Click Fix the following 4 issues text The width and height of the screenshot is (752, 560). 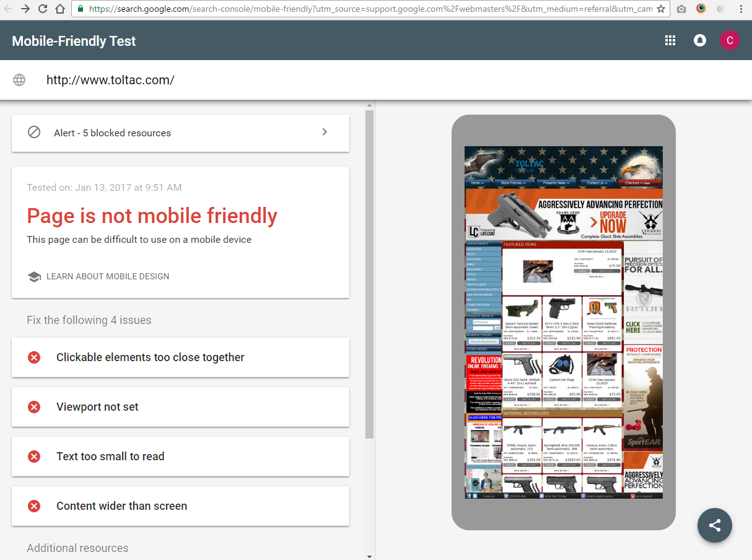89,320
